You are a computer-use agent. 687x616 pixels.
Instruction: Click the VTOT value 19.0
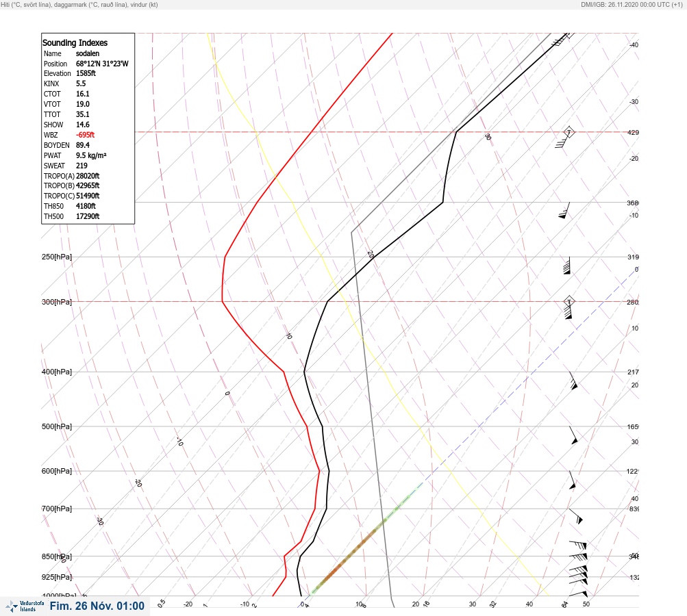83,104
